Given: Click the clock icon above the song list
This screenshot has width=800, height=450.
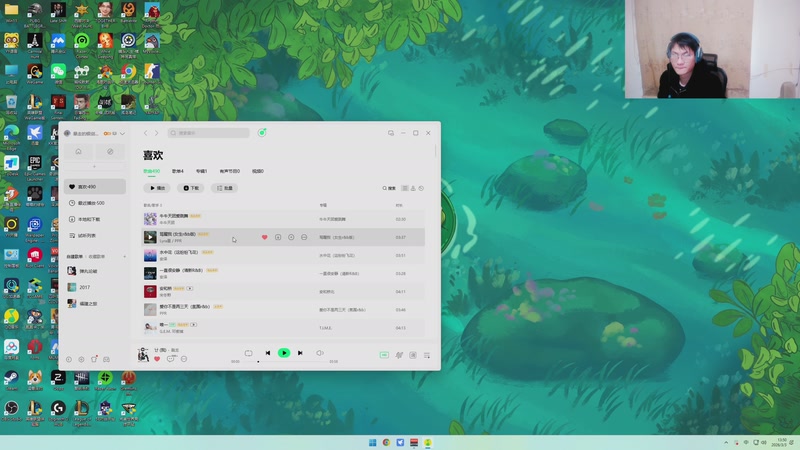Looking at the screenshot, I should (421, 188).
